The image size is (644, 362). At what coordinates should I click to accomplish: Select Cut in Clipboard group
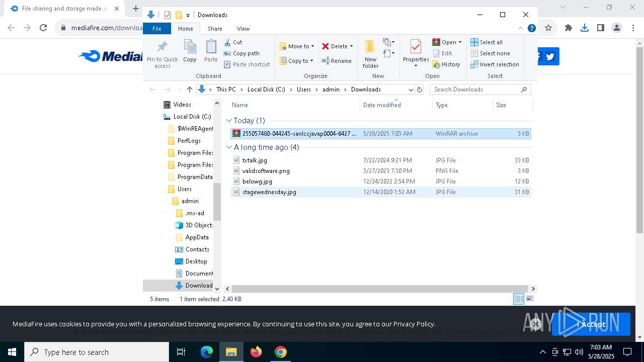tap(233, 42)
